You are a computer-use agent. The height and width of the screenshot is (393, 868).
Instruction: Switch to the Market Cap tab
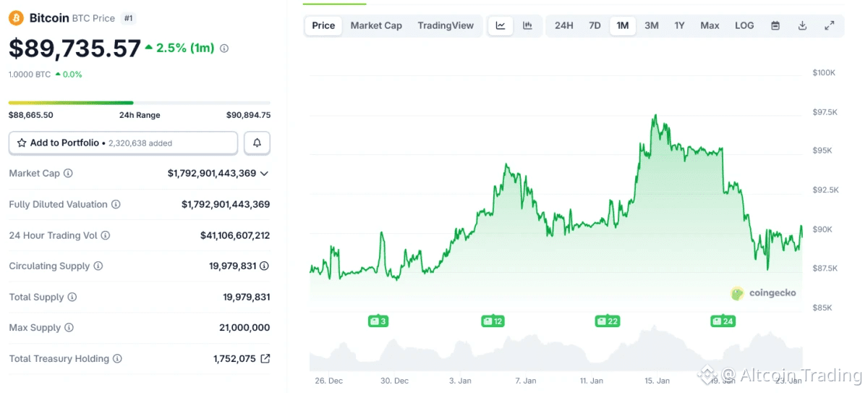(376, 25)
